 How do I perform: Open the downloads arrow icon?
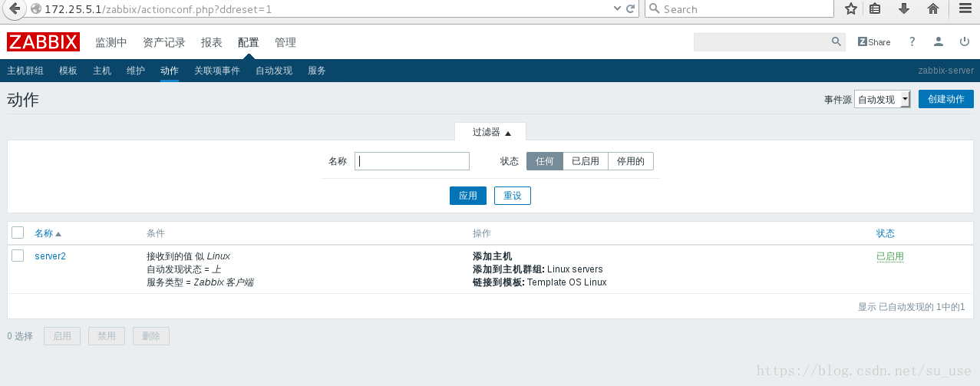(904, 9)
